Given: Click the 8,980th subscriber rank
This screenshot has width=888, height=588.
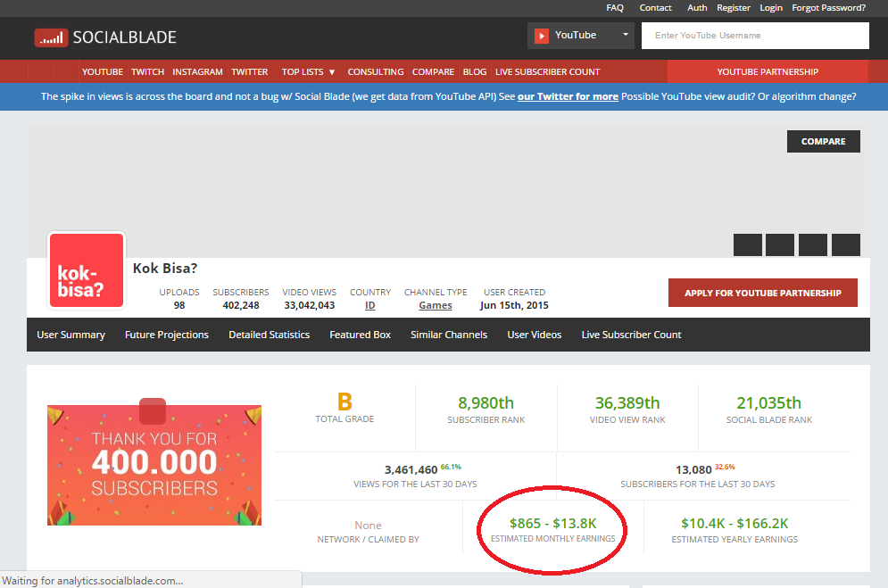Looking at the screenshot, I should pyautogui.click(x=485, y=403).
